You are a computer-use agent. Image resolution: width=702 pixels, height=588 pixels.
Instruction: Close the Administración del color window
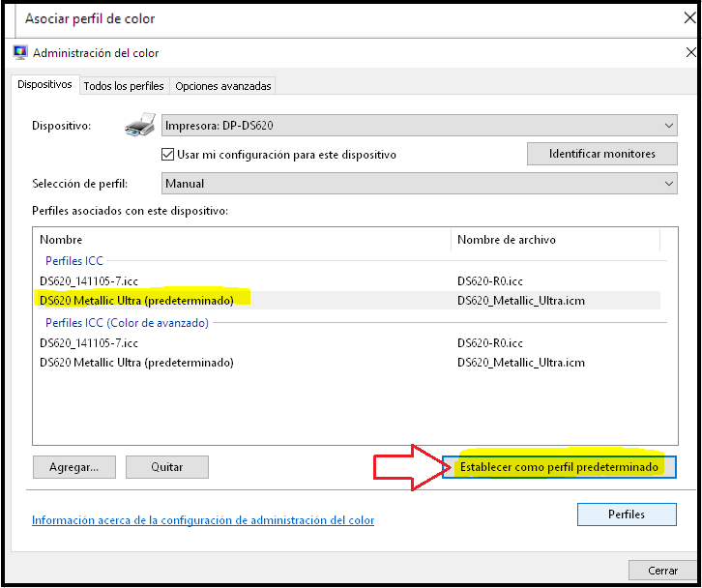687,53
